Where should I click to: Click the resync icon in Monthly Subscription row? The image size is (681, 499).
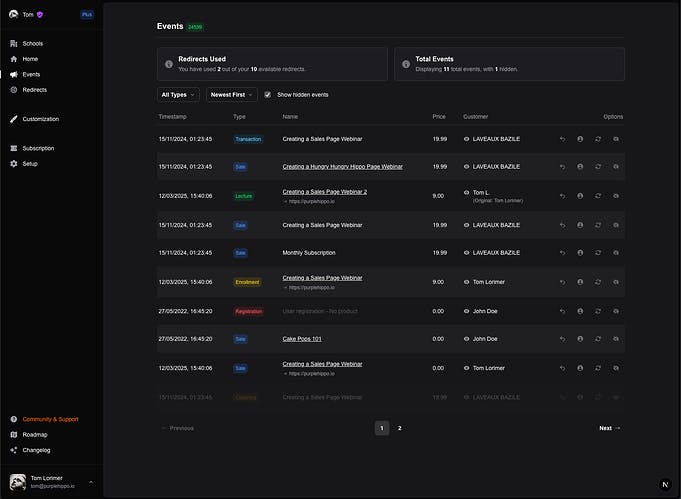click(598, 253)
